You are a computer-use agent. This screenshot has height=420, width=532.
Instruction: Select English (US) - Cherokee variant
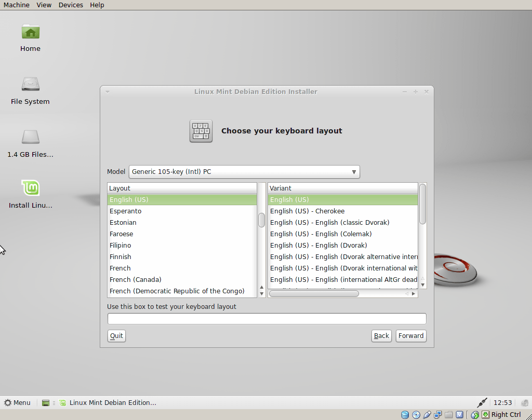(343, 211)
